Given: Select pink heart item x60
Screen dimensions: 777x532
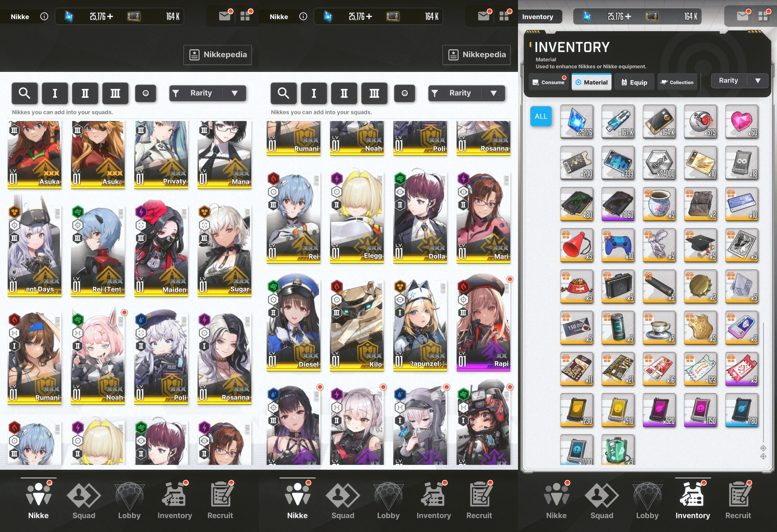Looking at the screenshot, I should [741, 121].
